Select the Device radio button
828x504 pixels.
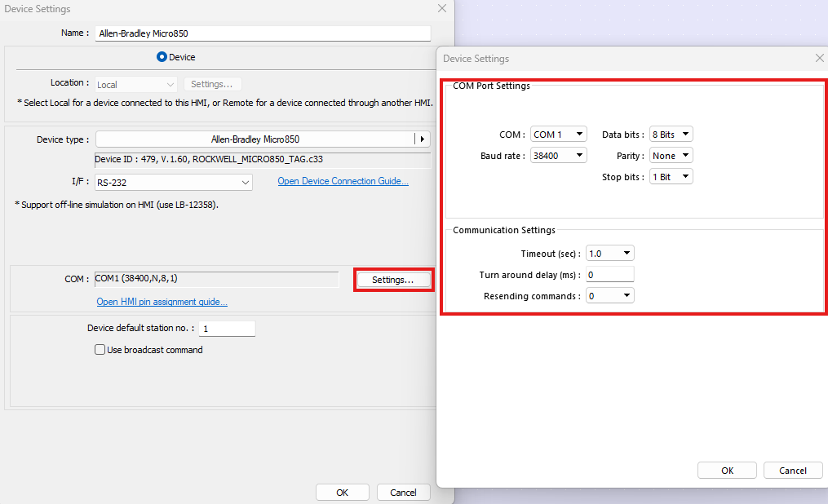pos(162,57)
